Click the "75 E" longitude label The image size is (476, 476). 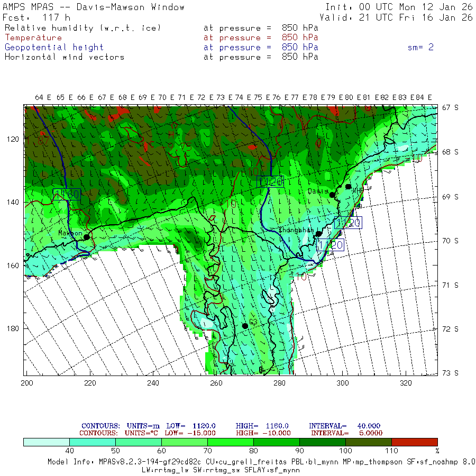point(262,97)
